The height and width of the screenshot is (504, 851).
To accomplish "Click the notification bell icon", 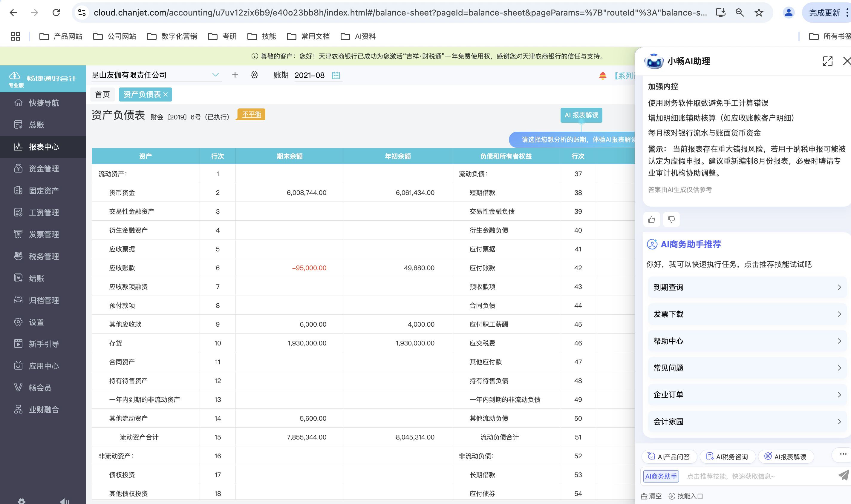I will point(603,76).
